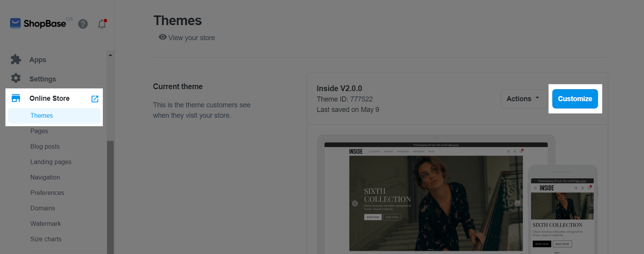The image size is (644, 254).
Task: Open the Navigation section
Action: 45,177
